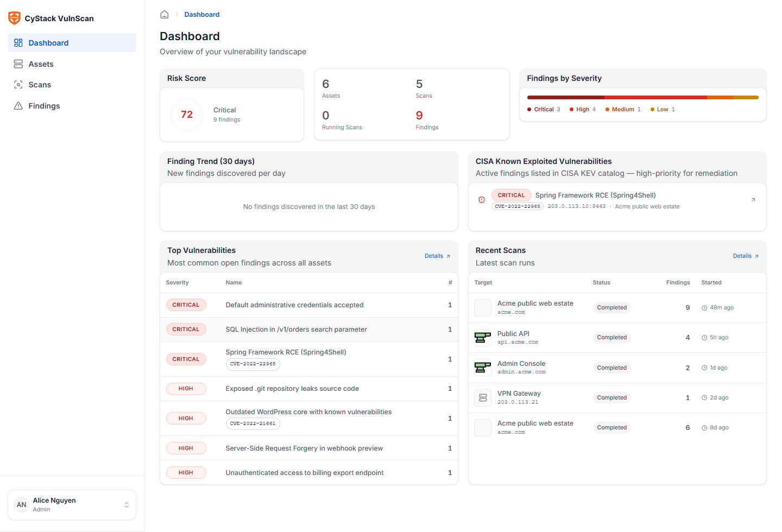Select Exposed .git repository finding
Viewport: 782px width, 532px height.
309,389
